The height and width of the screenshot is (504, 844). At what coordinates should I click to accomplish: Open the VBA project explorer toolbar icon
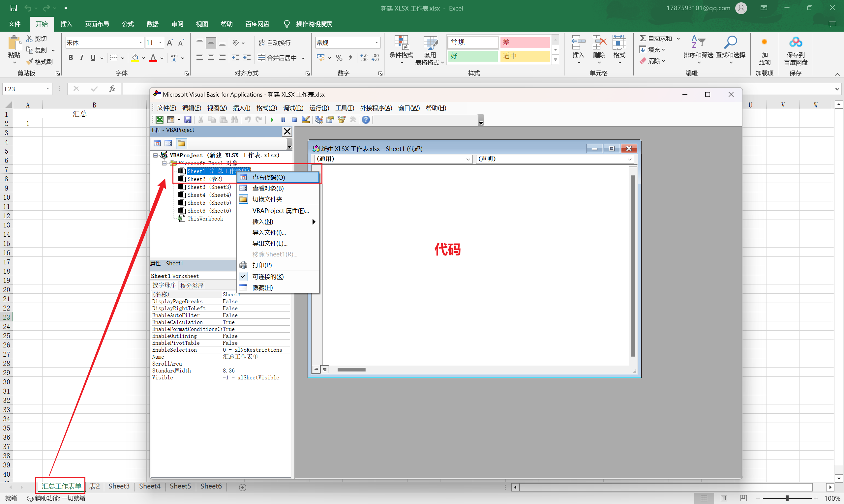pyautogui.click(x=319, y=120)
